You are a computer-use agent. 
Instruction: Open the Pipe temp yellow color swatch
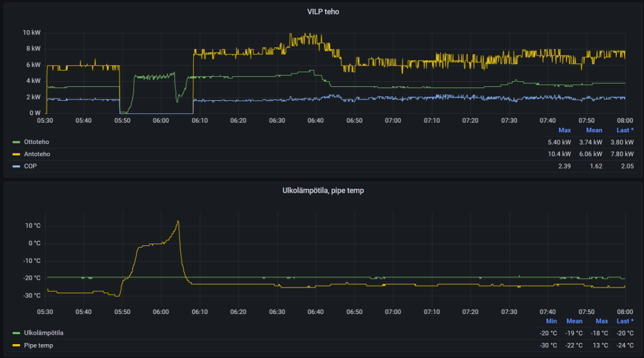click(x=16, y=345)
